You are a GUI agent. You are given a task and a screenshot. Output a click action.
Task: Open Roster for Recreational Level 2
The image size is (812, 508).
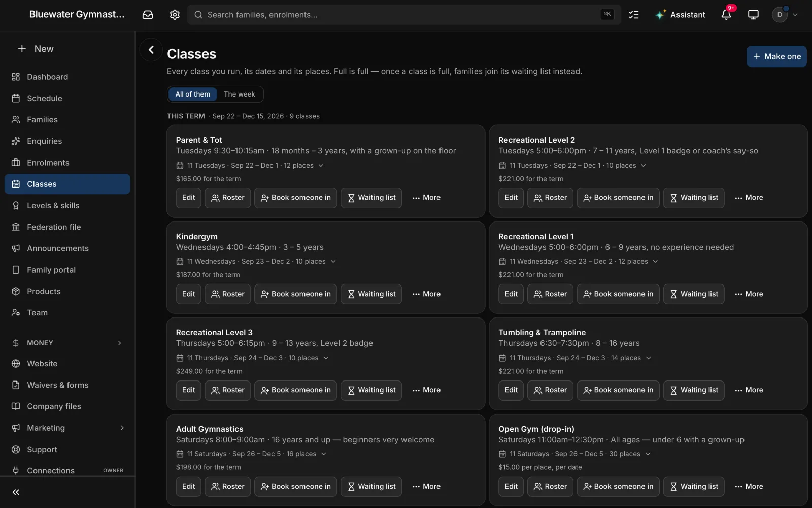pyautogui.click(x=550, y=198)
